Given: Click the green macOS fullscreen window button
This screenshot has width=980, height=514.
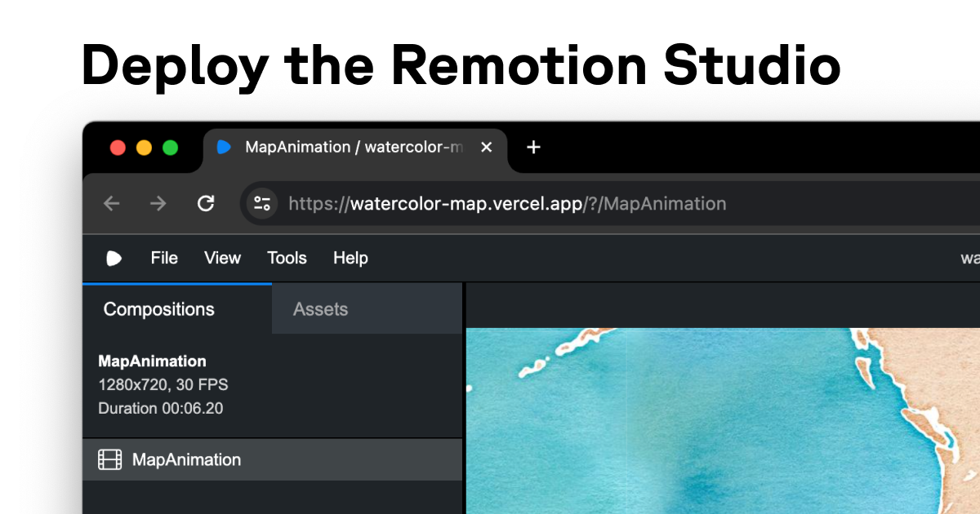Looking at the screenshot, I should 170,148.
